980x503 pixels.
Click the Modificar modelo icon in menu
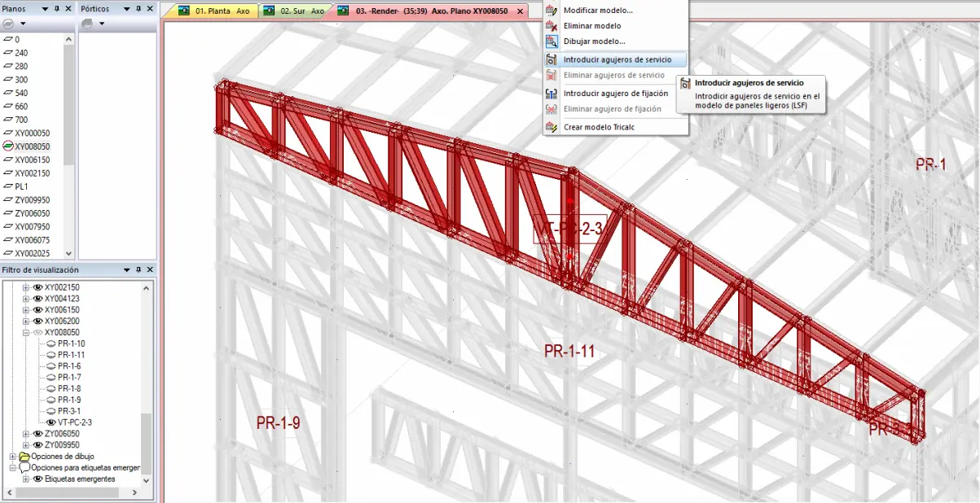coord(552,11)
